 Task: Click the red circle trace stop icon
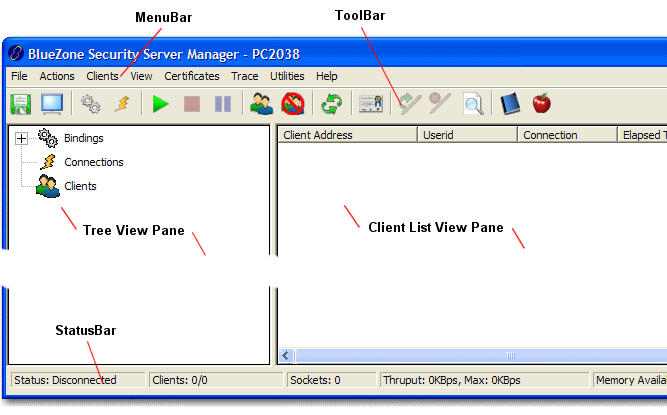coord(440,103)
